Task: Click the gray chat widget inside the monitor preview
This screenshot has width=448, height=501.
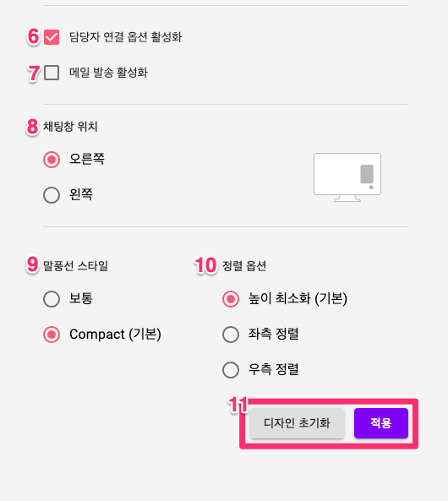Action: pyautogui.click(x=367, y=174)
